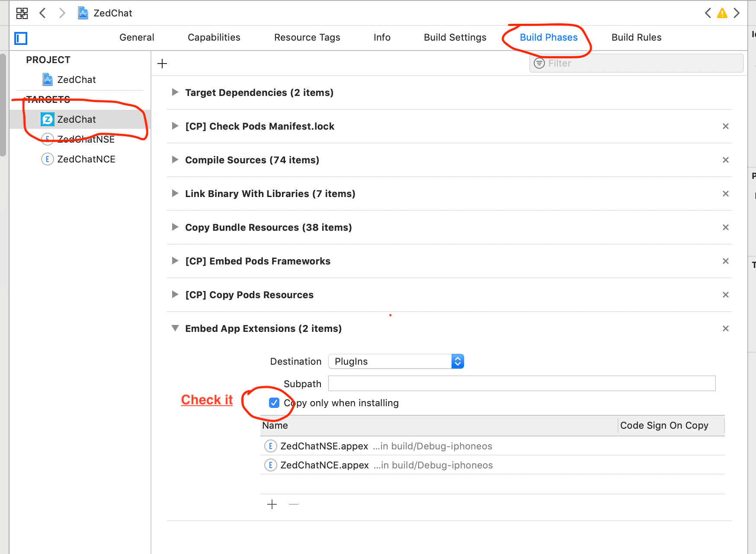
Task: Open the Build Rules tab
Action: (x=636, y=38)
